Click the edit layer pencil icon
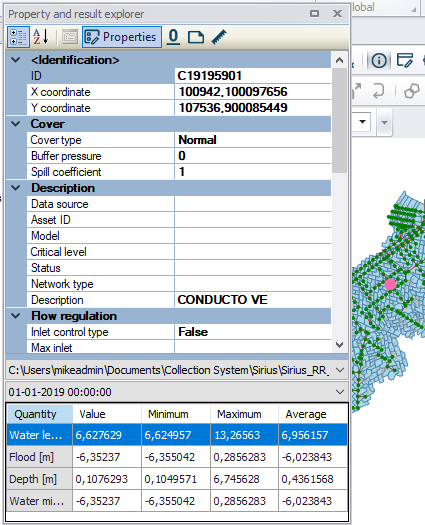Image resolution: width=425 pixels, height=525 pixels. click(x=405, y=61)
